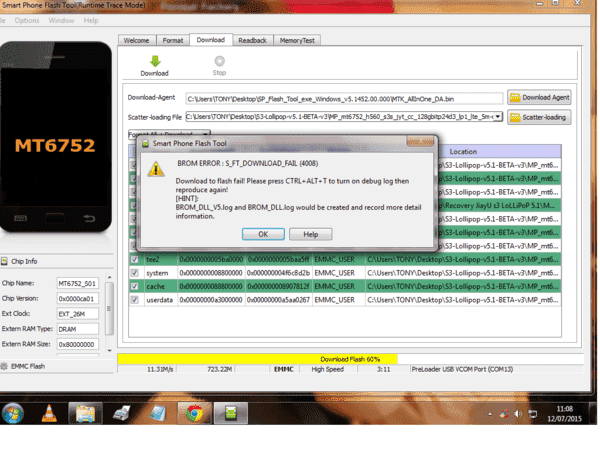This screenshot has height=450, width=600.
Task: Open the Format All + Download mode dropdown
Action: [x=169, y=134]
